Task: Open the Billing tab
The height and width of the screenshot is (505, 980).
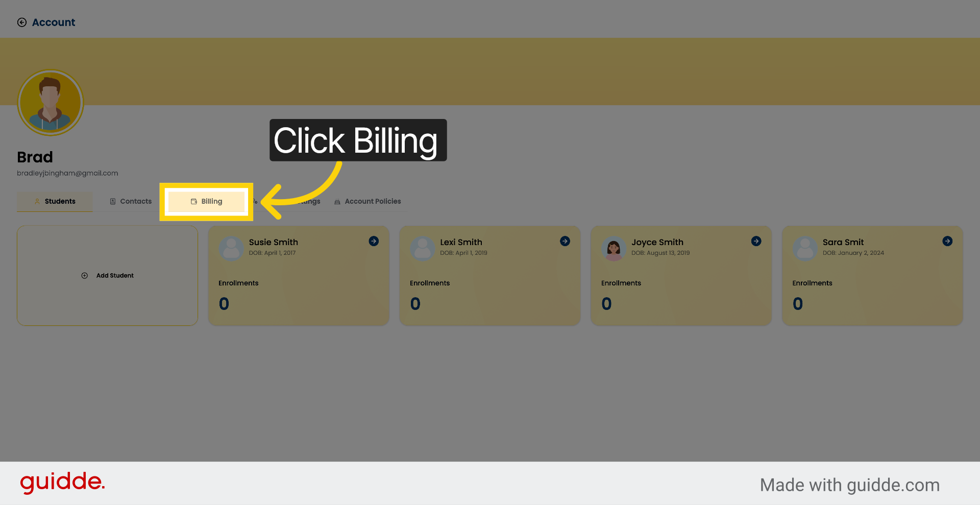Action: click(206, 202)
